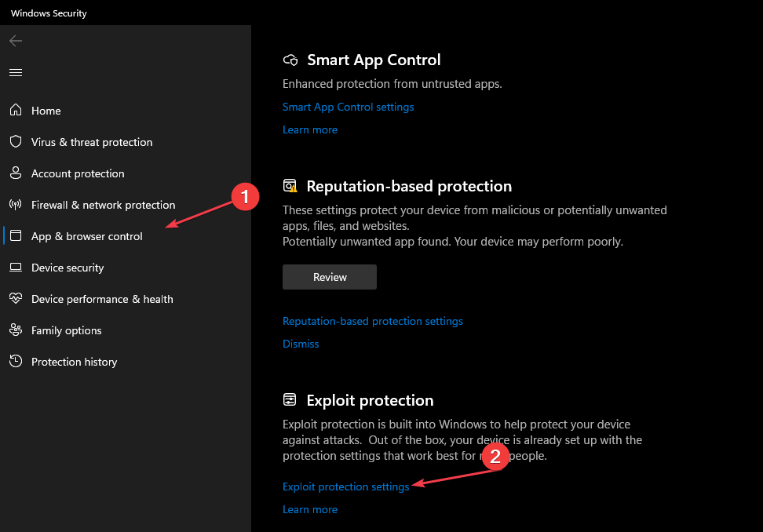Click the Protection history clock icon
This screenshot has width=763, height=532.
(x=16, y=362)
